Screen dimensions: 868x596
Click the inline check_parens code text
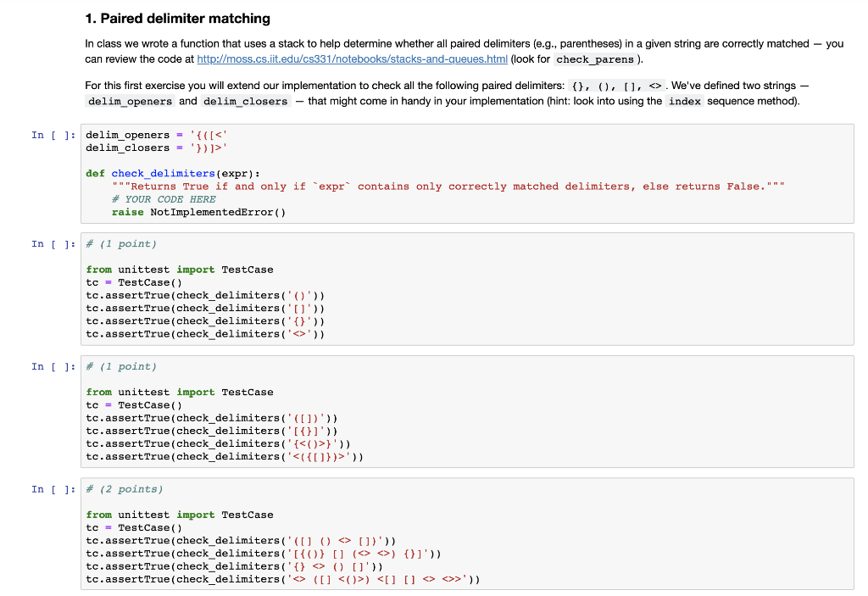coord(594,59)
